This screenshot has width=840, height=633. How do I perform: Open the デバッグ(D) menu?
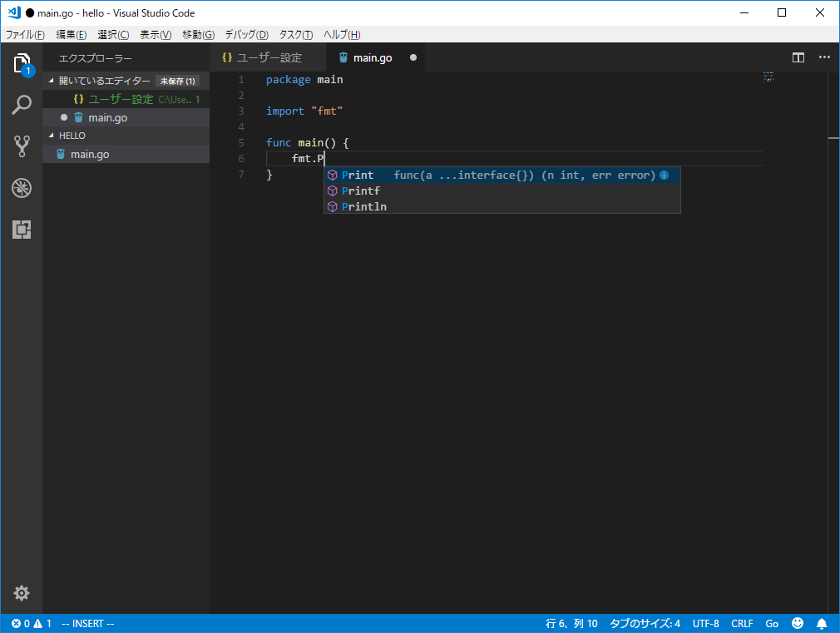coord(246,35)
